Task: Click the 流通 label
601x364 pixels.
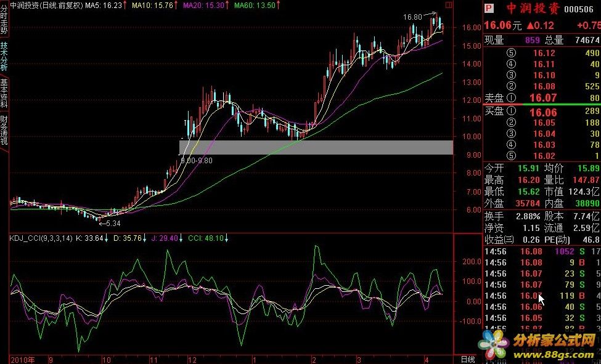Action: click(554, 228)
